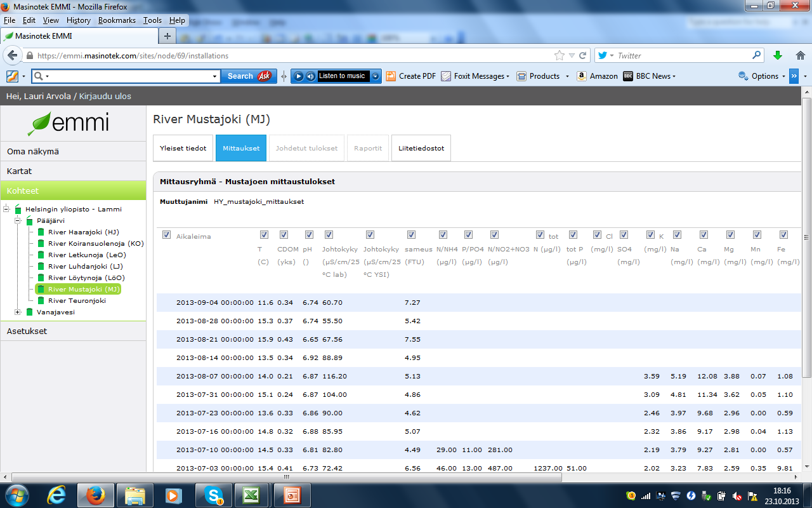
Task: Uncheck the pH column checkbox
Action: (x=309, y=235)
